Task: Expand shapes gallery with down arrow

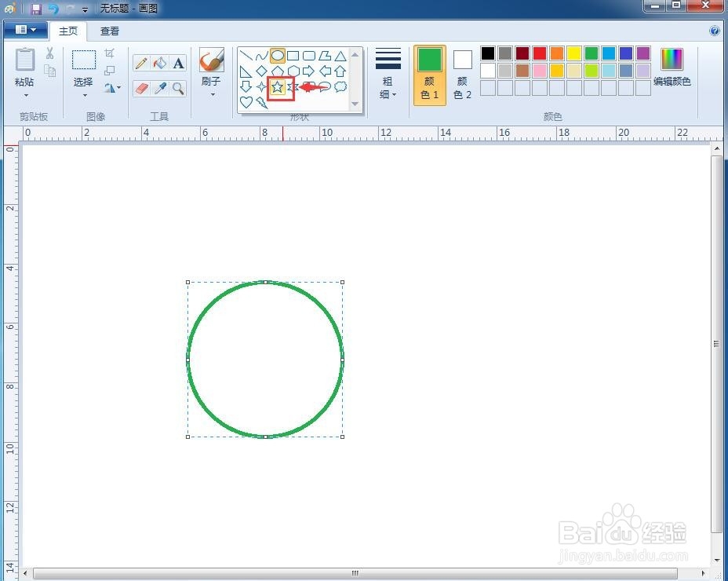Action: [355, 104]
